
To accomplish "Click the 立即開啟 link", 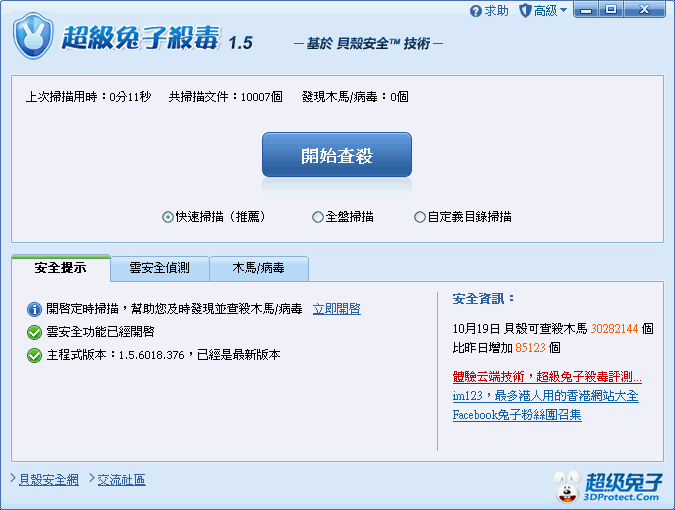I will point(337,310).
